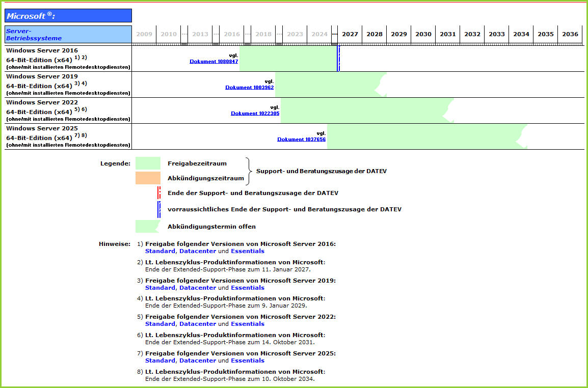
Task: Open Essentials link under Server 2019 note
Action: tap(248, 288)
